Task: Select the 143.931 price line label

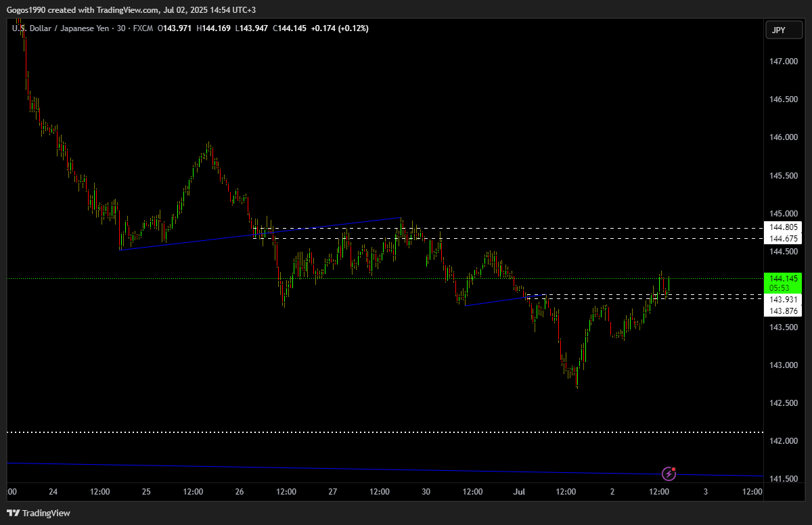Action: [x=783, y=300]
